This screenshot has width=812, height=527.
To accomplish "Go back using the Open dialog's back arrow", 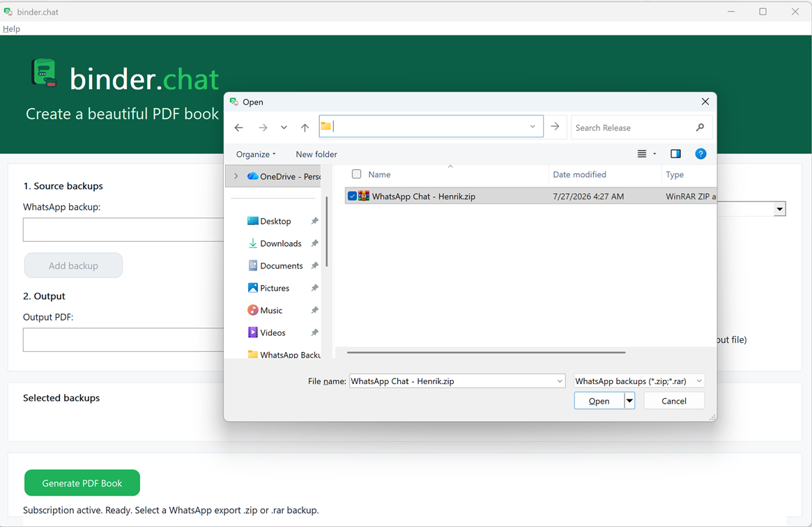I will (239, 128).
